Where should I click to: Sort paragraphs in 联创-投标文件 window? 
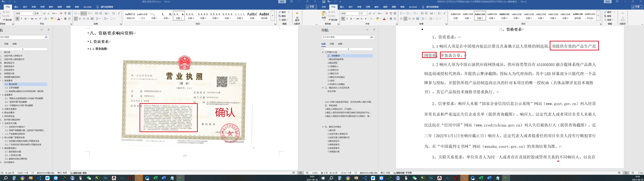[113, 14]
